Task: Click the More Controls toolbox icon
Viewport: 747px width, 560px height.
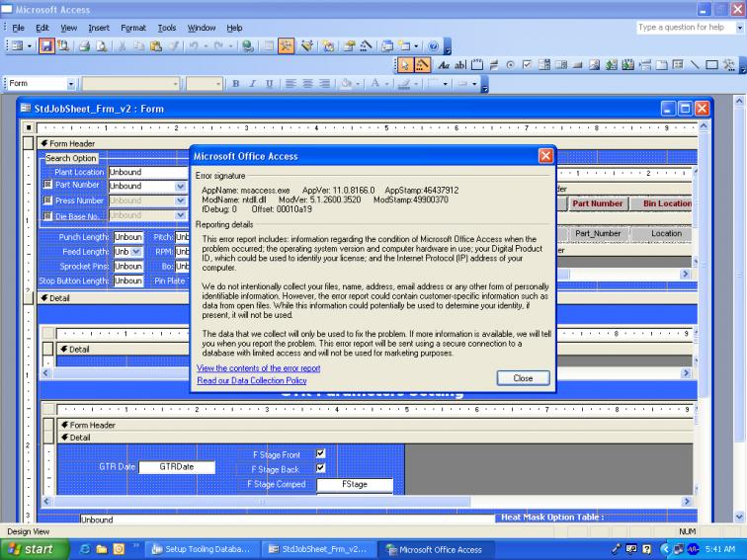Action: pos(728,65)
